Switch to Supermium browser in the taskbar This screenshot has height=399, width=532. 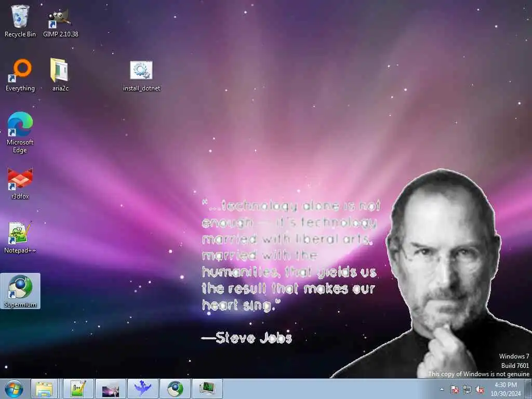[x=175, y=389]
